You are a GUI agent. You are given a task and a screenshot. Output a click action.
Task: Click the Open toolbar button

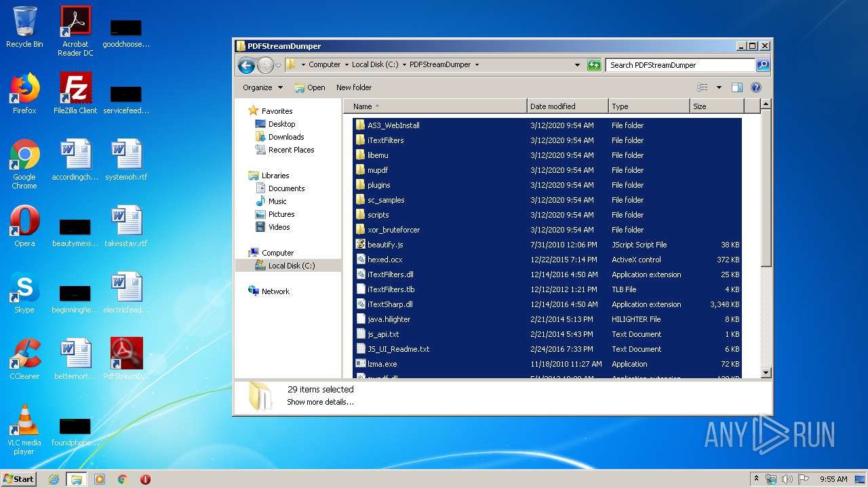310,87
